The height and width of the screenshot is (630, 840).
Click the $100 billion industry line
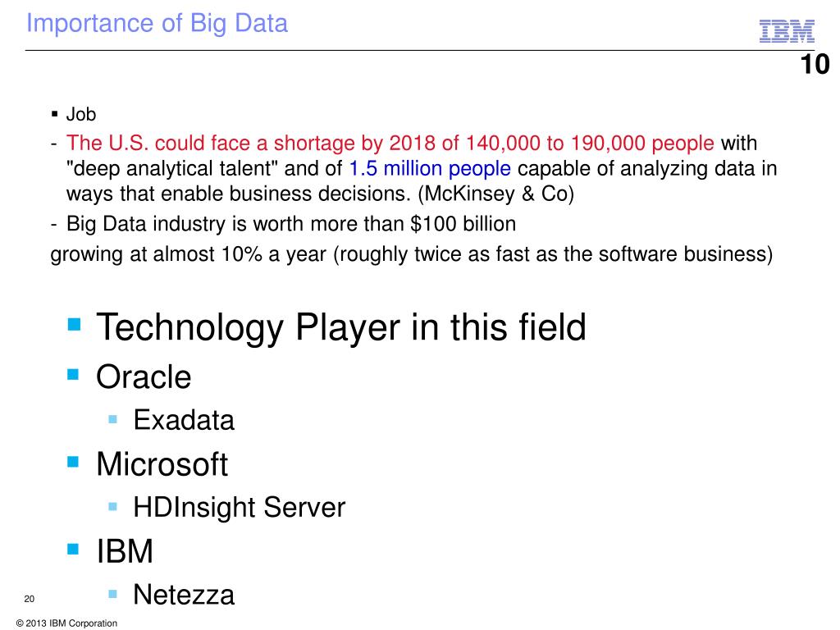pos(291,223)
